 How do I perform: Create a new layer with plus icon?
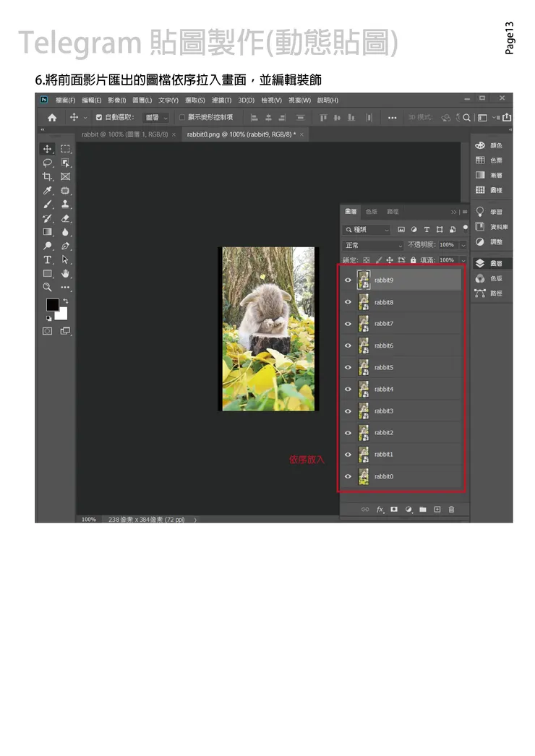pos(437,509)
